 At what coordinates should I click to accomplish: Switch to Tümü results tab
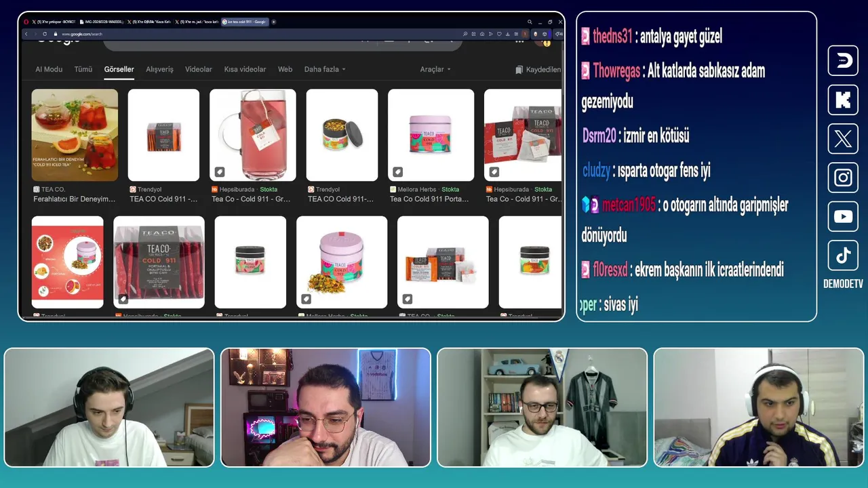point(83,69)
